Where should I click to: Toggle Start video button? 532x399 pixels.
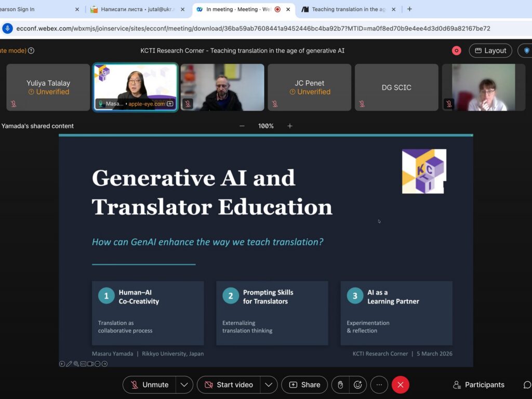pos(229,385)
